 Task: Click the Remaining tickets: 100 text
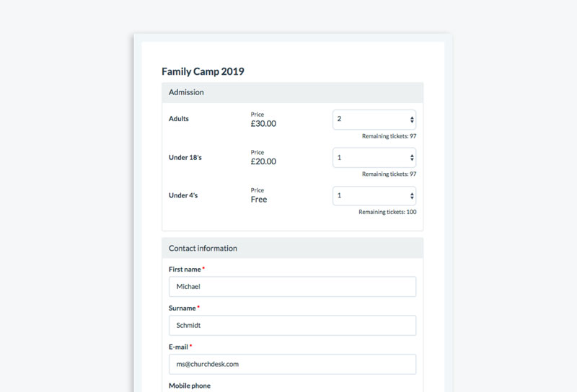[387, 212]
